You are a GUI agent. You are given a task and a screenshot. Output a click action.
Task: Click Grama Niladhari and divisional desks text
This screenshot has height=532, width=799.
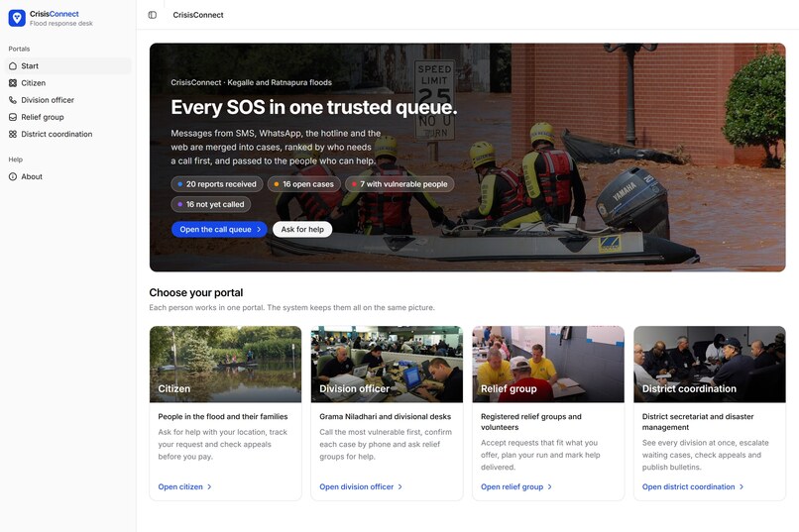pyautogui.click(x=386, y=416)
